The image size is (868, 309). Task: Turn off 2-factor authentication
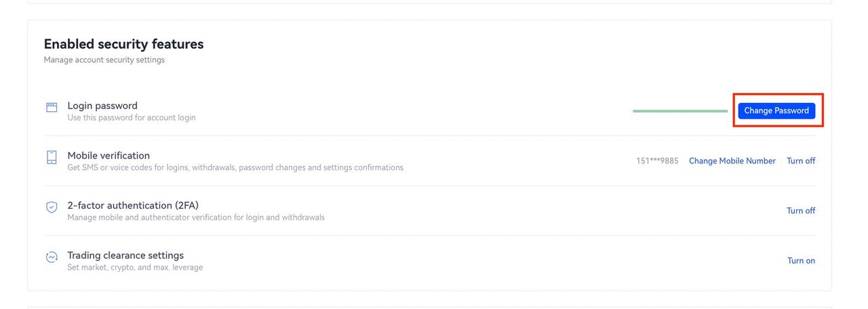click(801, 211)
